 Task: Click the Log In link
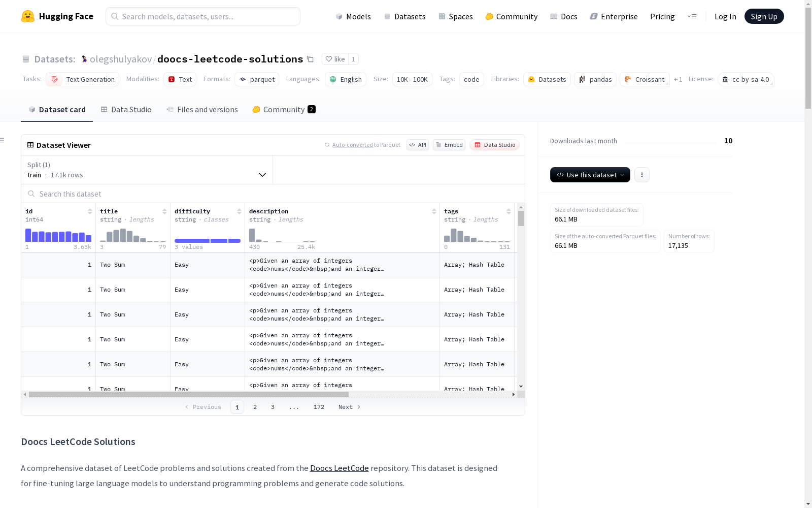[x=725, y=16]
